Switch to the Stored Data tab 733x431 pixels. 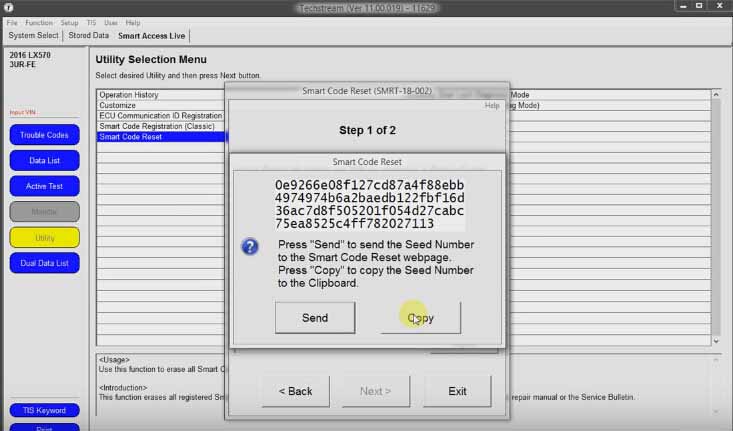(90, 35)
